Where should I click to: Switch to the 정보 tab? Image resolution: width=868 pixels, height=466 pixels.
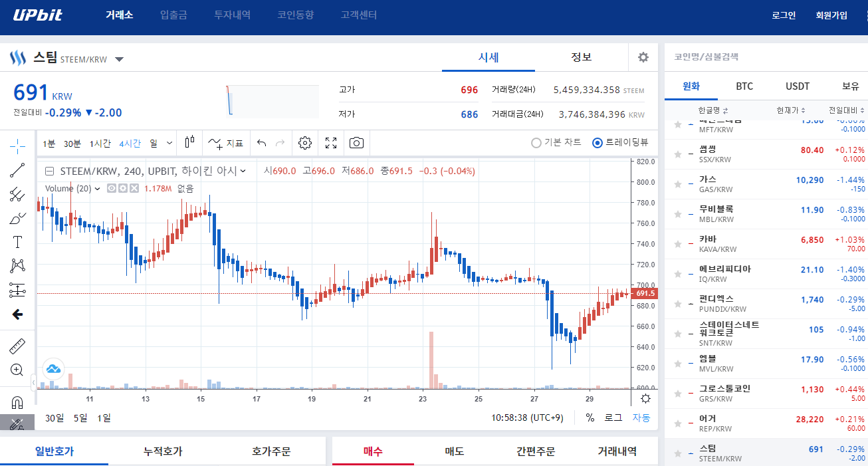(582, 57)
